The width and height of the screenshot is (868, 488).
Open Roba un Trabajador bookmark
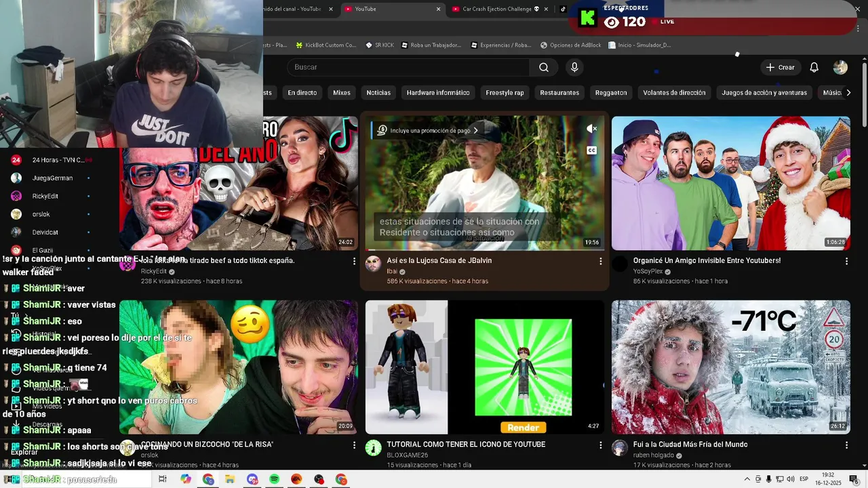tap(431, 45)
